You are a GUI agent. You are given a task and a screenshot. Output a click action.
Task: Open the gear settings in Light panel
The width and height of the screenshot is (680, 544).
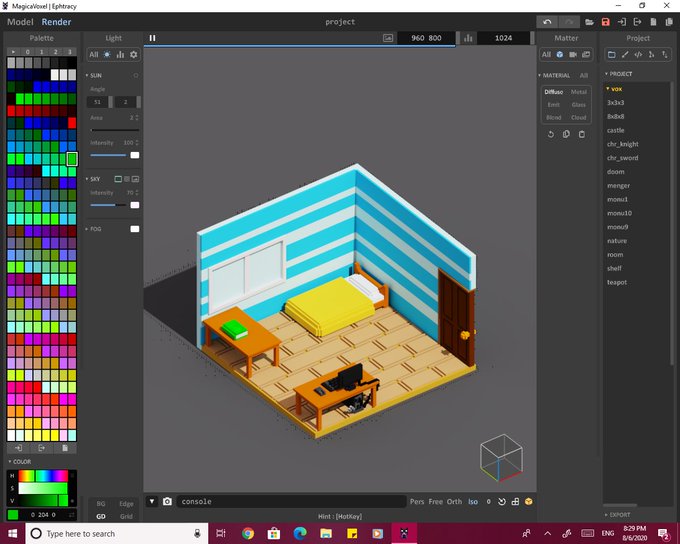(133, 55)
